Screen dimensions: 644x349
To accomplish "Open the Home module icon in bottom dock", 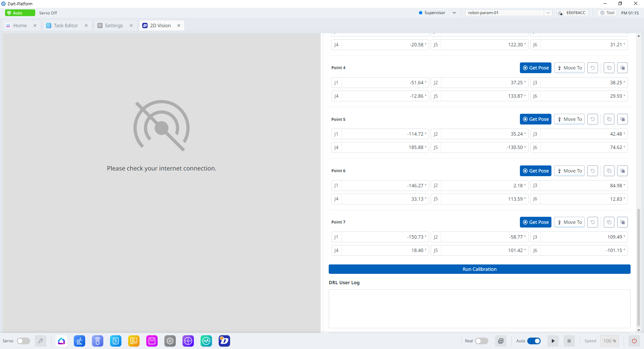I will 61,341.
